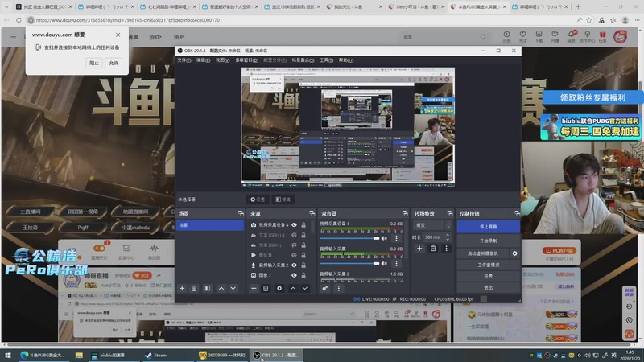Move source up in Sources panel
Viewport: 644px width, 362px height.
[x=293, y=289]
